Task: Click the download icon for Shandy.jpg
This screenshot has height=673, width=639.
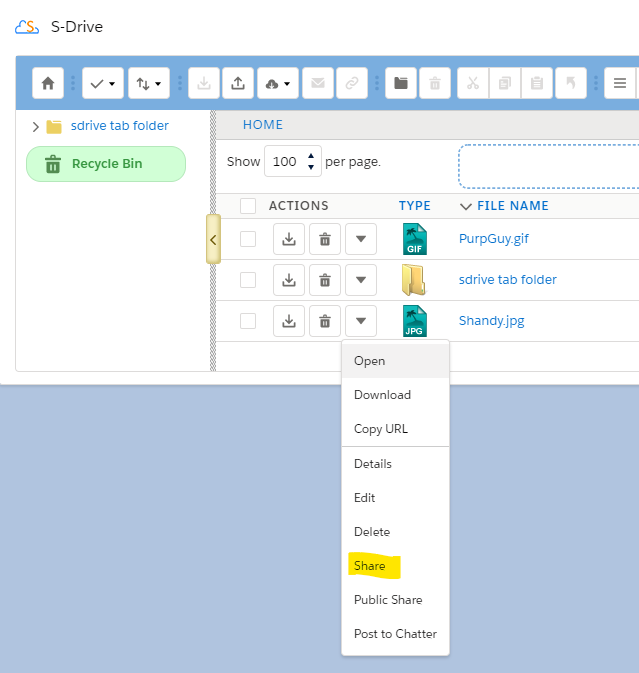Action: [289, 321]
